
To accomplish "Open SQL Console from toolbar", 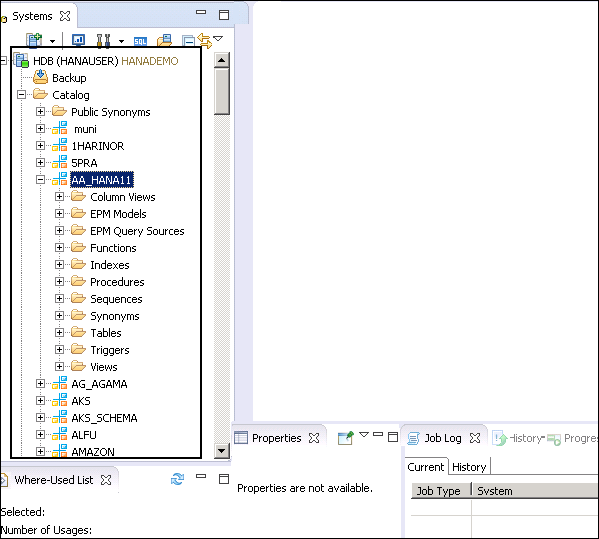I will click(140, 41).
